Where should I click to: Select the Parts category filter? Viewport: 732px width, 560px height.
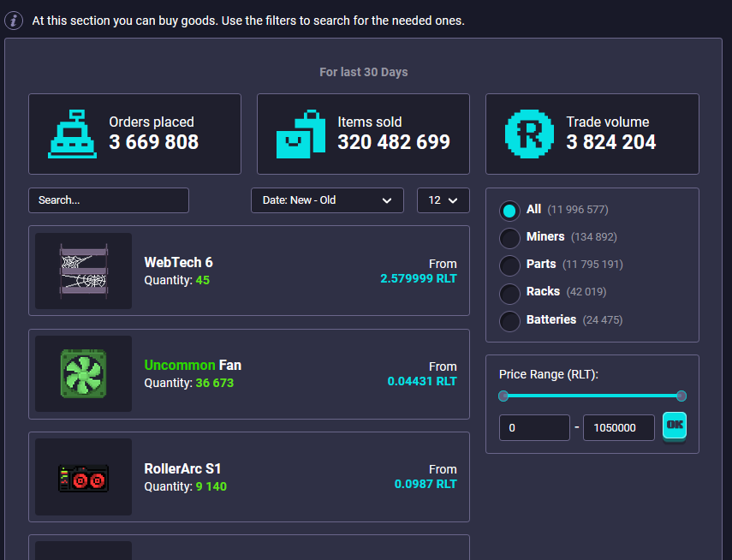coord(509,265)
